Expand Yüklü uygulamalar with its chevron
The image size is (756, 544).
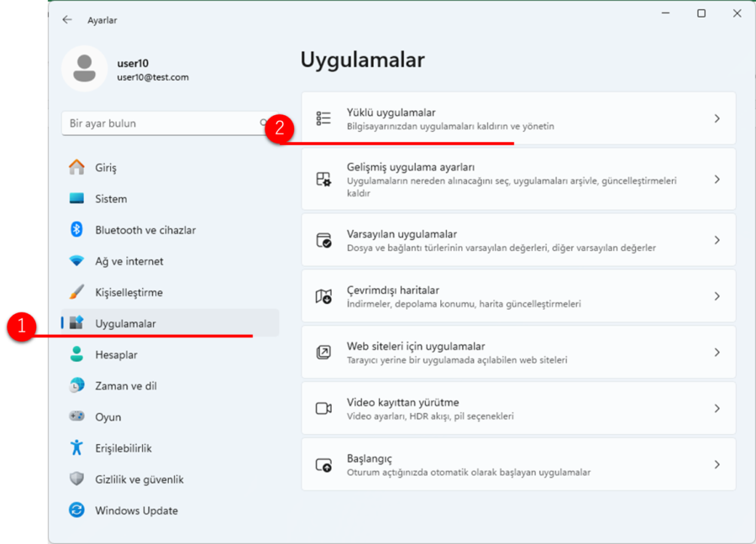717,118
